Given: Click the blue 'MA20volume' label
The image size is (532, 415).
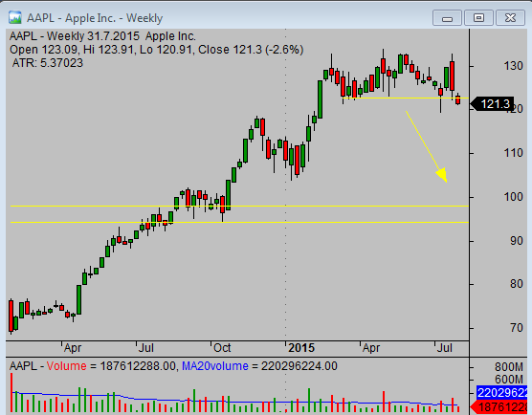Looking at the screenshot, I should pos(215,366).
